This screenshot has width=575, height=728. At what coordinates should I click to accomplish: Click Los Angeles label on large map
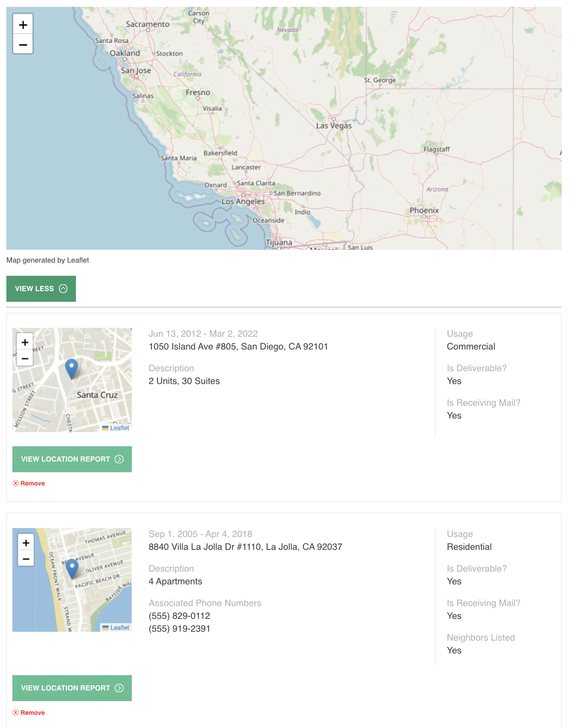point(243,202)
